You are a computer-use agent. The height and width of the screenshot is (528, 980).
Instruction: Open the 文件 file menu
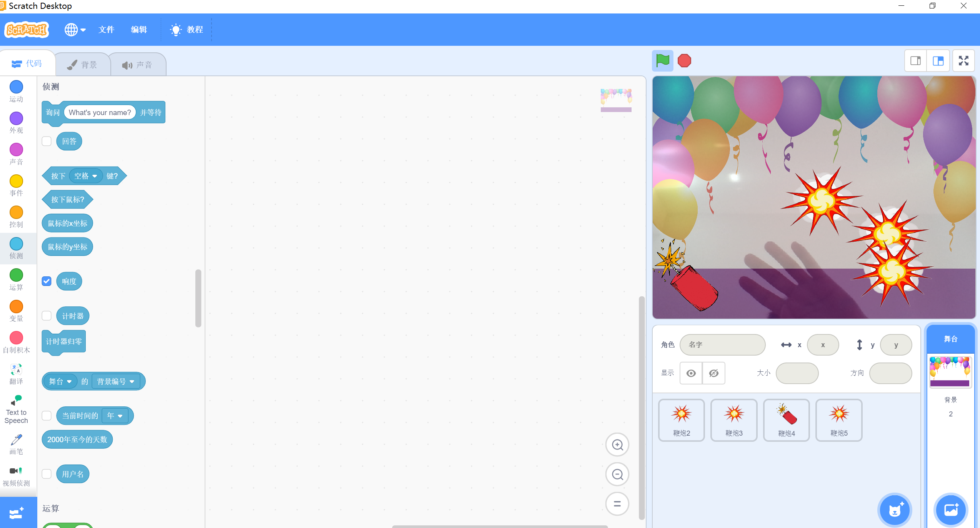tap(106, 30)
